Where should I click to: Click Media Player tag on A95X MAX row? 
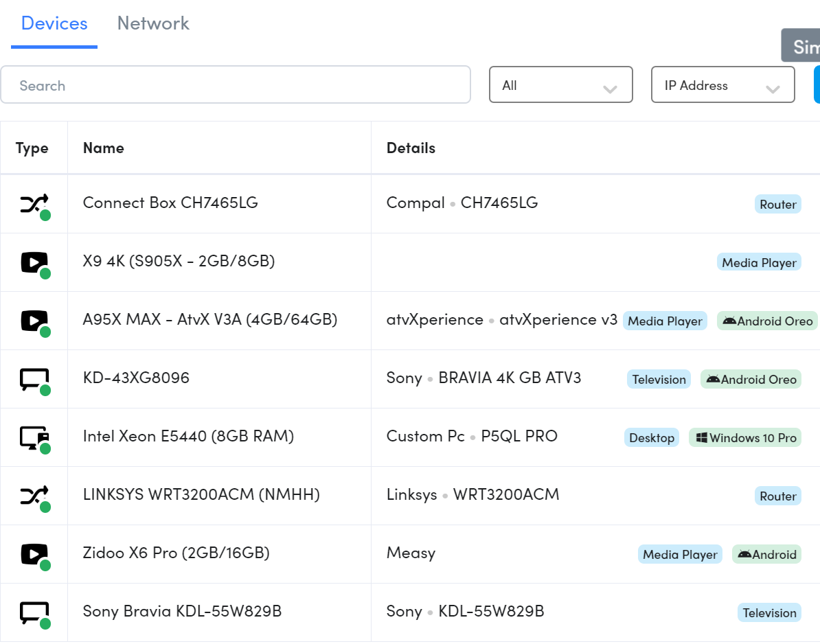[x=665, y=321]
